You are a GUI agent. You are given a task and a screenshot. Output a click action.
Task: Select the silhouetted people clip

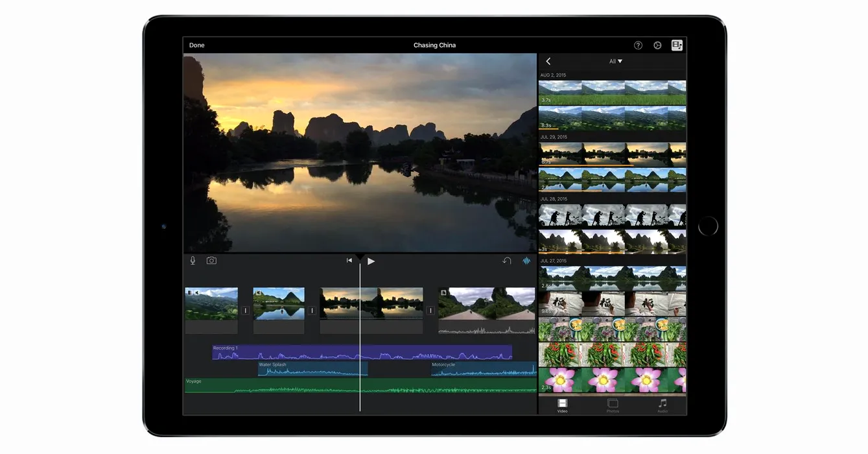[x=612, y=216]
